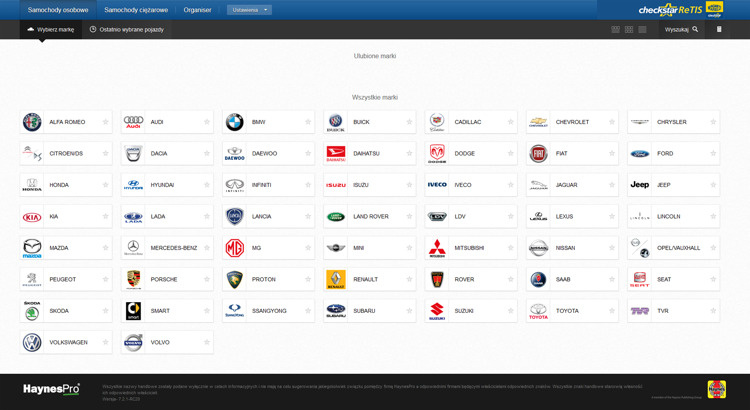The image size is (750, 410).
Task: Star Volvo as a favourite brand
Action: pos(207,343)
